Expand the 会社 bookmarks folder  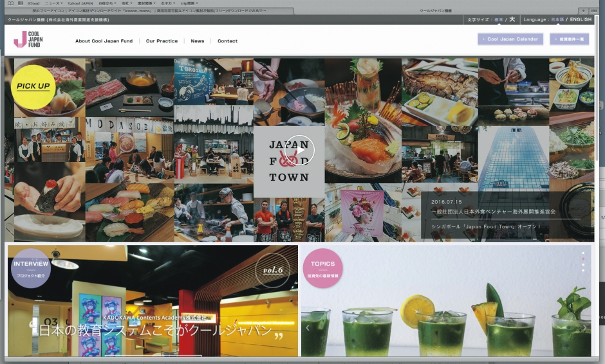126,3
